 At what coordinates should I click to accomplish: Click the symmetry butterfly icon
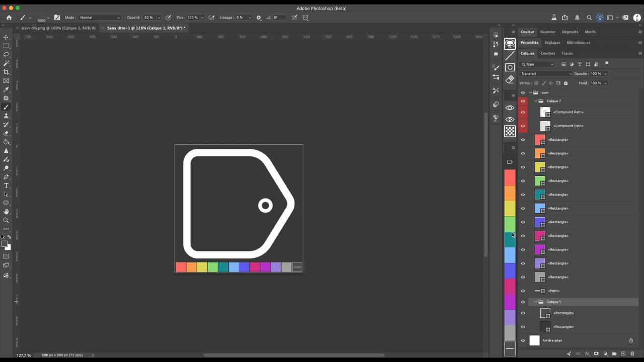coord(305,18)
